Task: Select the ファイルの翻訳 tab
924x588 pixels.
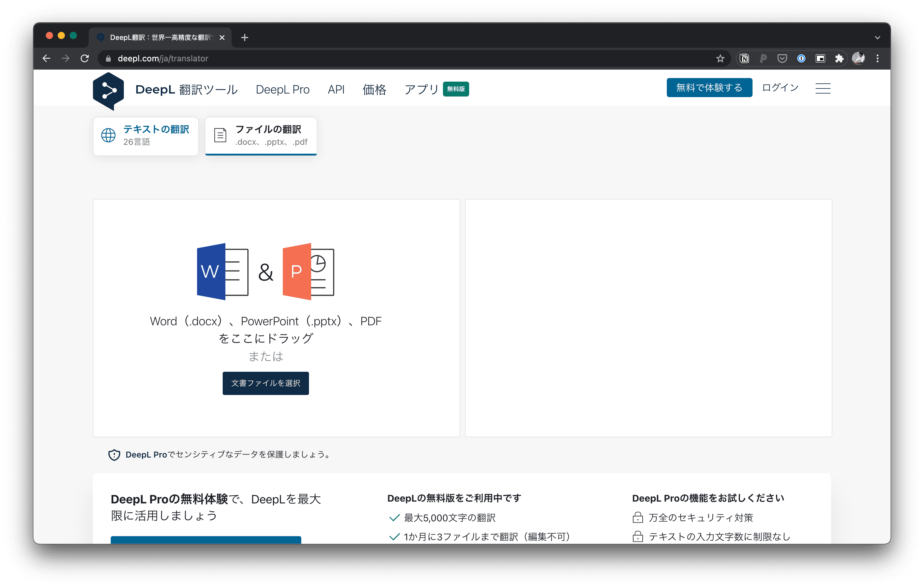Action: [261, 136]
